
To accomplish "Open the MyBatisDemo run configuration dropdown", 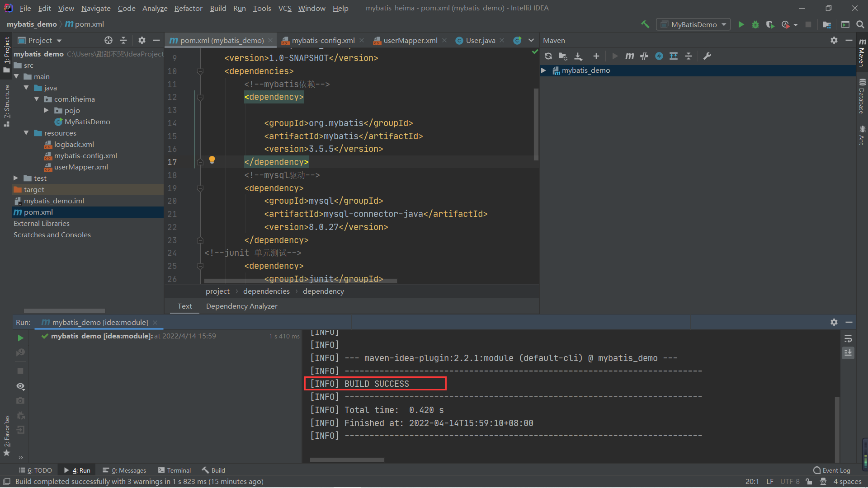I will 724,24.
